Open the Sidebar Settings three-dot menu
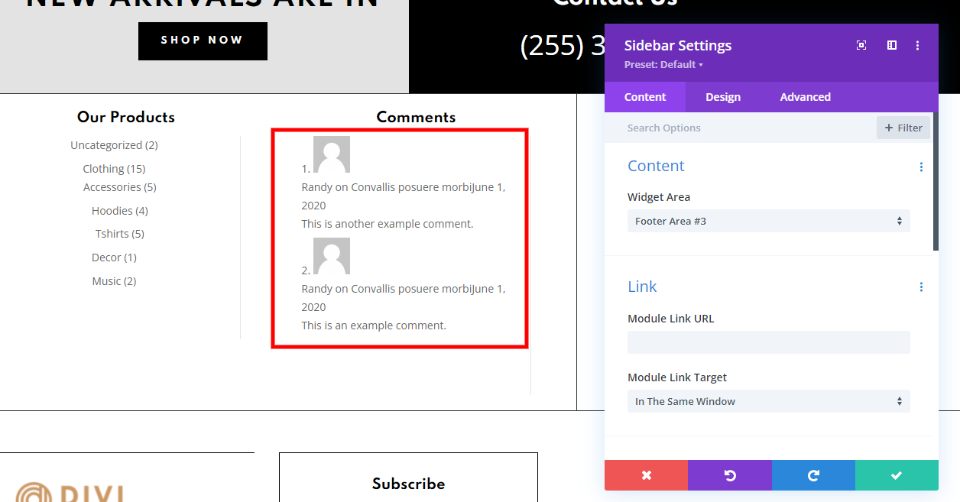This screenshot has width=960, height=502. 917,45
